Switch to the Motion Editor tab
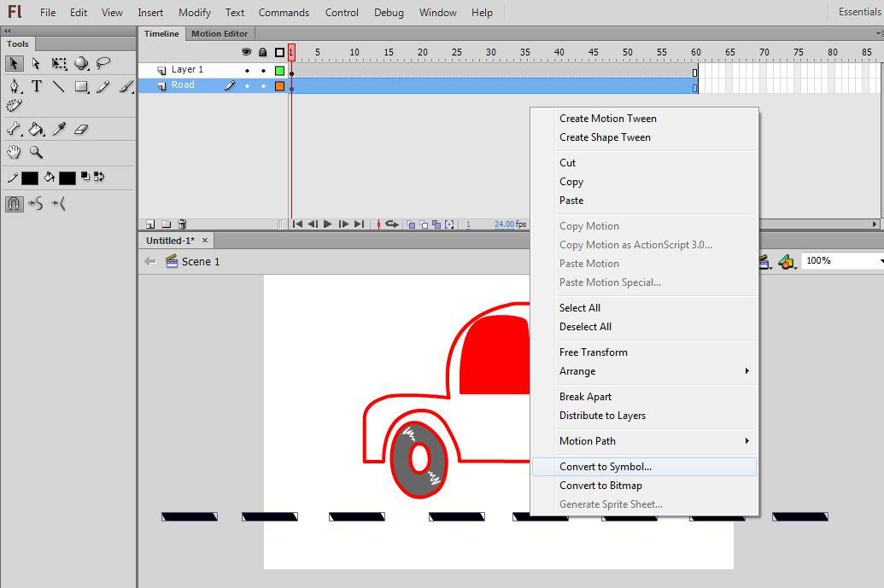The height and width of the screenshot is (588, 884). (220, 34)
